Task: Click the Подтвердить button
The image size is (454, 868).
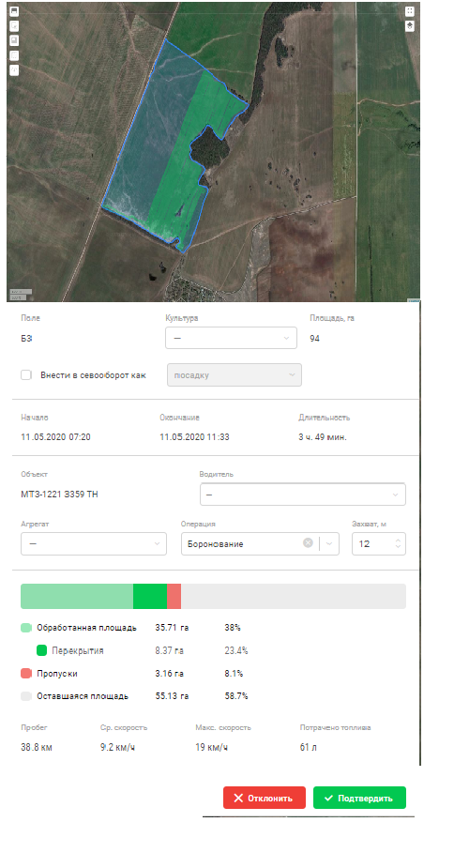Action: [359, 798]
